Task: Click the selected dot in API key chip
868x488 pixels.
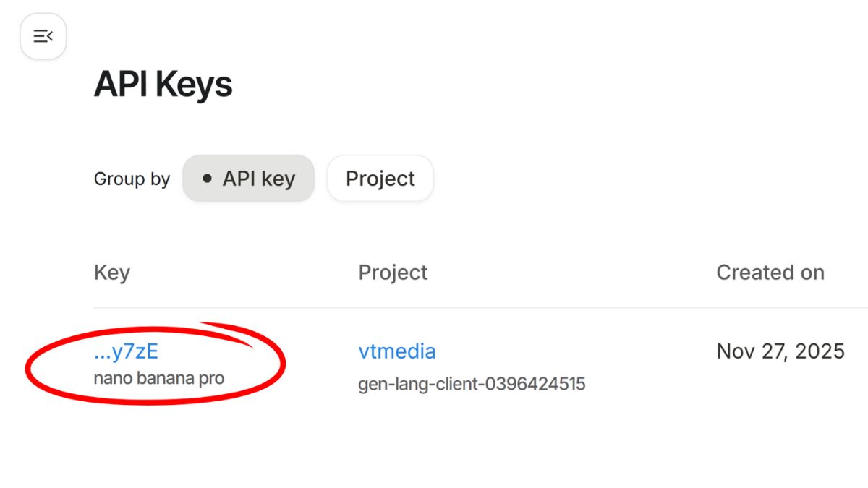Action: 208,179
